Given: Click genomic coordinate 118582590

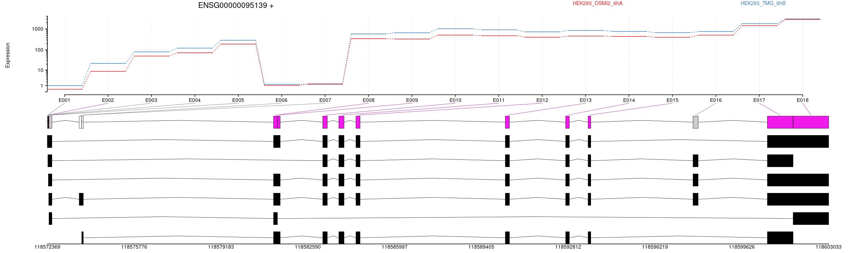Looking at the screenshot, I should (x=308, y=247).
